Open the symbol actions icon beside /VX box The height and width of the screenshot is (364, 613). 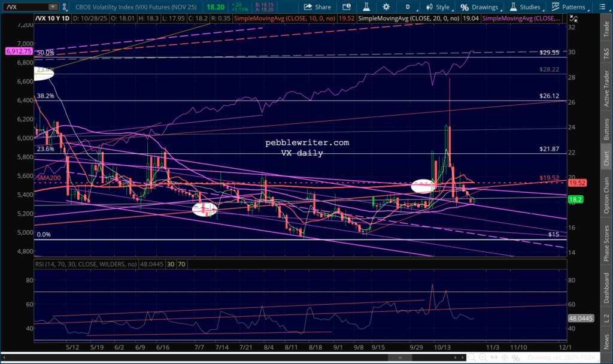coord(65,7)
